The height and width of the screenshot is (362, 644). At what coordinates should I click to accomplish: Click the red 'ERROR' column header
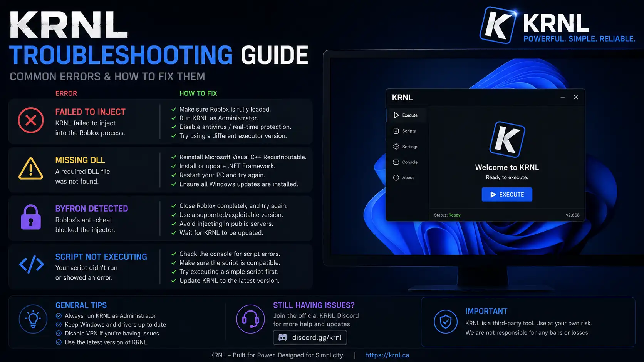(x=66, y=93)
